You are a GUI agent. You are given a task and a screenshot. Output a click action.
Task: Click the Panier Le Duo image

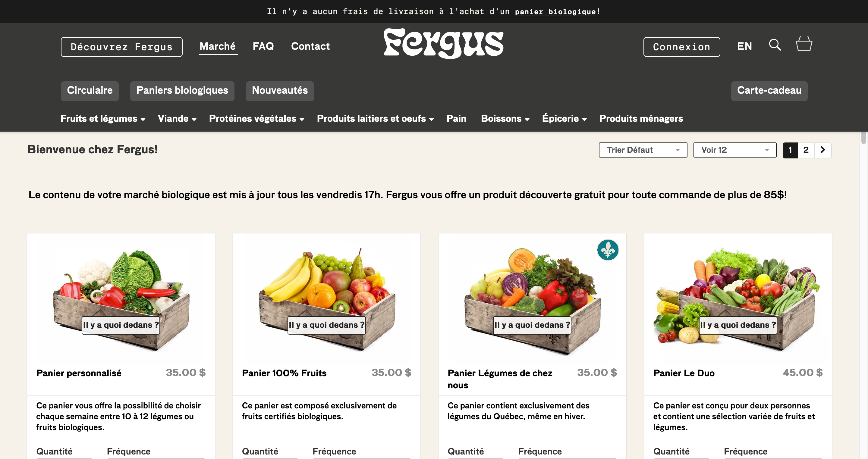[x=737, y=298]
